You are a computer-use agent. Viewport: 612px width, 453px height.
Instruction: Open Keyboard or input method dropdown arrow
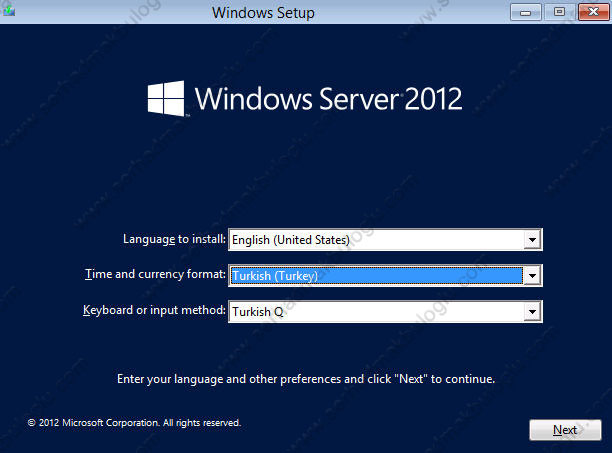[532, 312]
